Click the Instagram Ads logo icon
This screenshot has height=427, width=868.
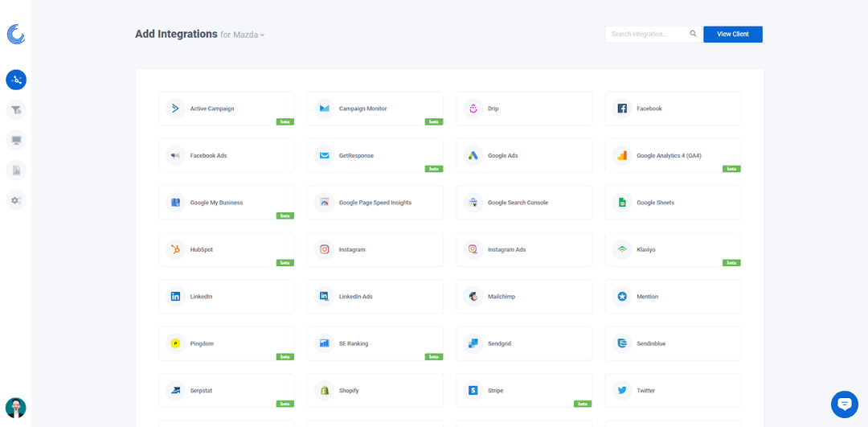coord(473,250)
